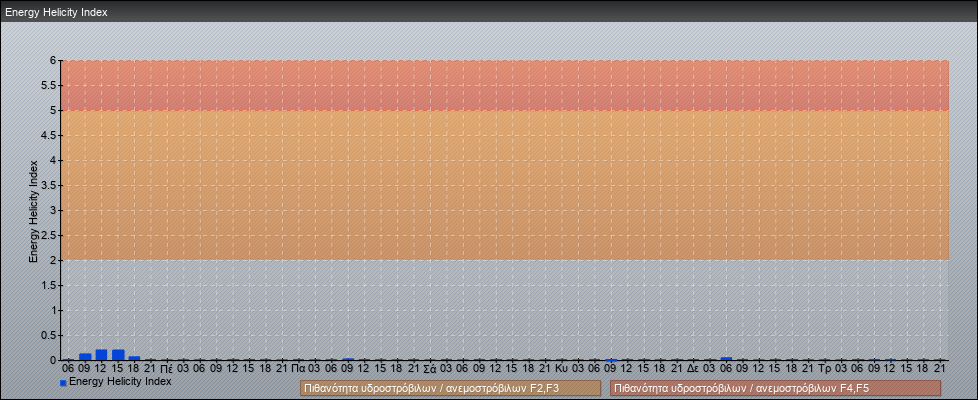Click the y-axis value 4.5
Viewport: 978px width, 400px height.
point(49,135)
